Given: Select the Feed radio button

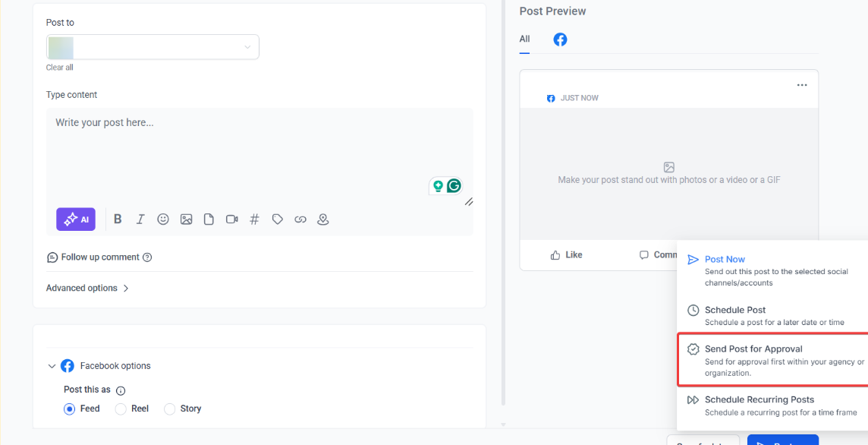Looking at the screenshot, I should [70, 409].
